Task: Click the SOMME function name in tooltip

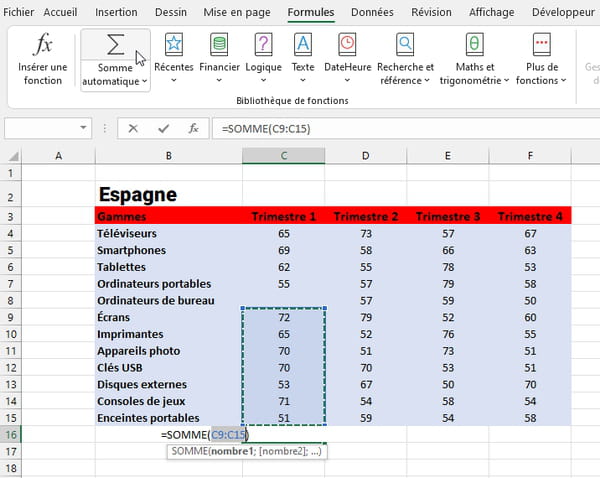Action: coord(189,451)
